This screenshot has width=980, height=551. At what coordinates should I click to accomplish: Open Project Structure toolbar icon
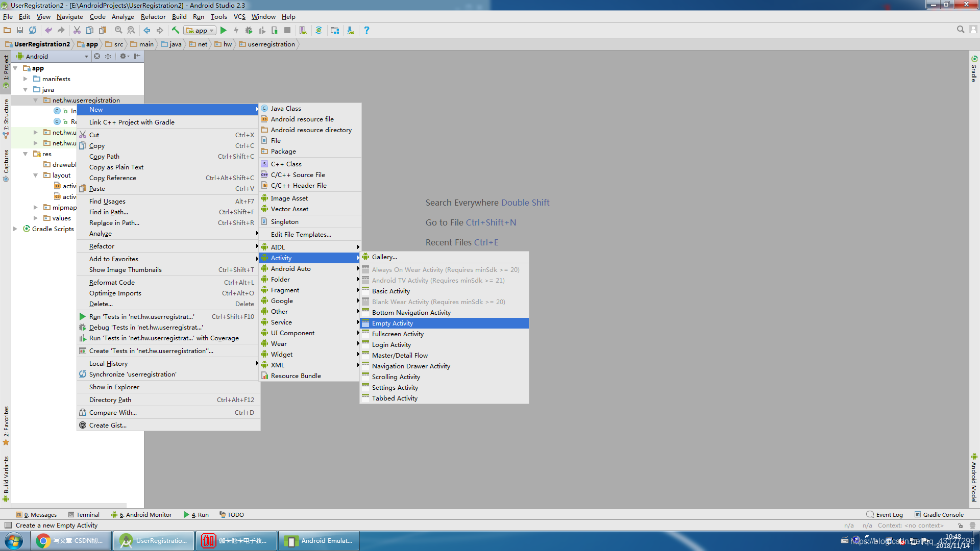(x=335, y=30)
